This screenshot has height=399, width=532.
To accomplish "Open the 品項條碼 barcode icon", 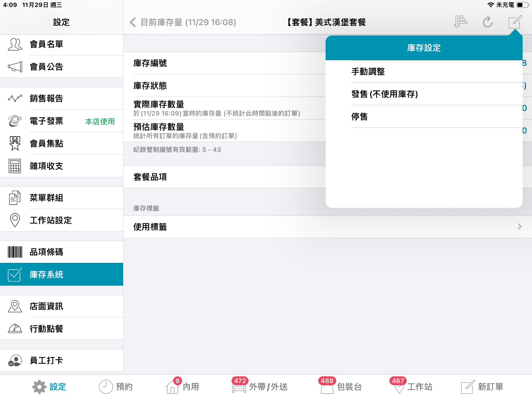I will coord(15,252).
